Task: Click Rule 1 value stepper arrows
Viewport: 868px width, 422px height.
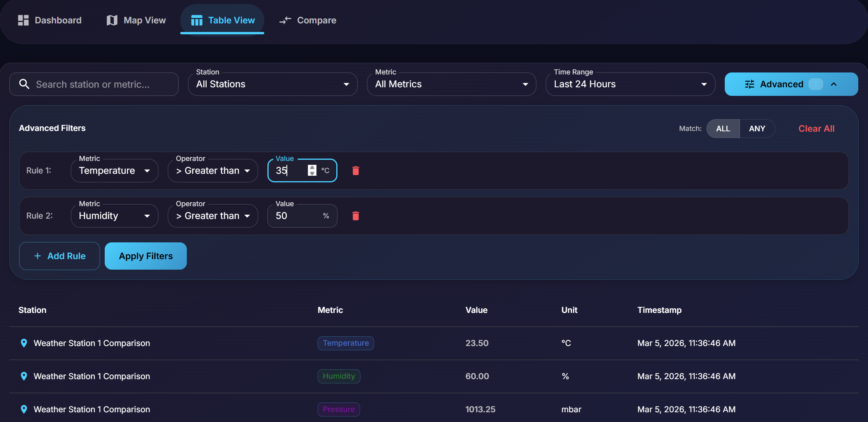Action: point(312,170)
